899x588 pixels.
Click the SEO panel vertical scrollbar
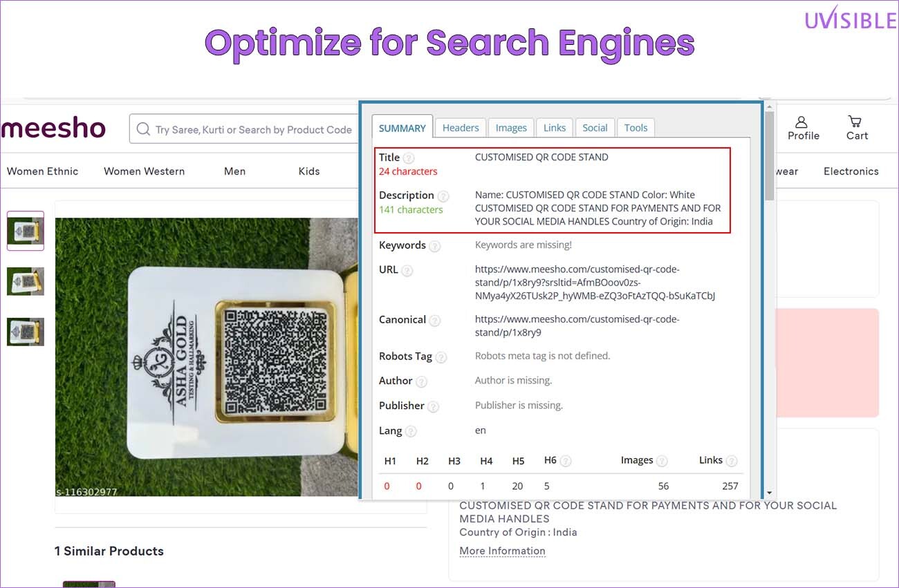(770, 155)
